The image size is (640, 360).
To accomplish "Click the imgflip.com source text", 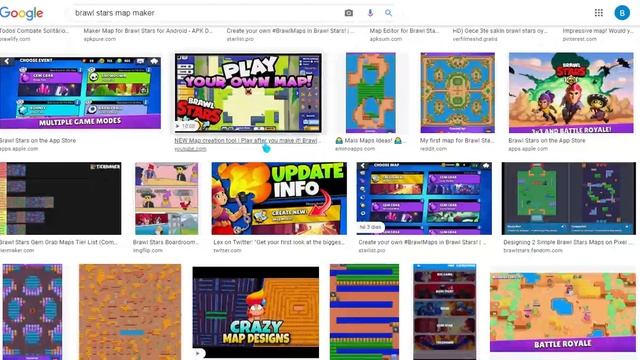I will coord(147,251).
